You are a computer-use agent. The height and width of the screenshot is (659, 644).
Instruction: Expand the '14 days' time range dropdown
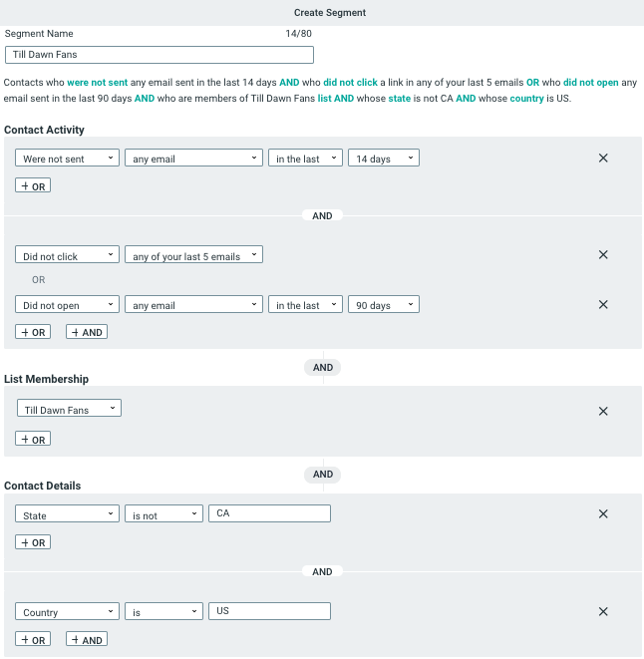[x=384, y=159]
